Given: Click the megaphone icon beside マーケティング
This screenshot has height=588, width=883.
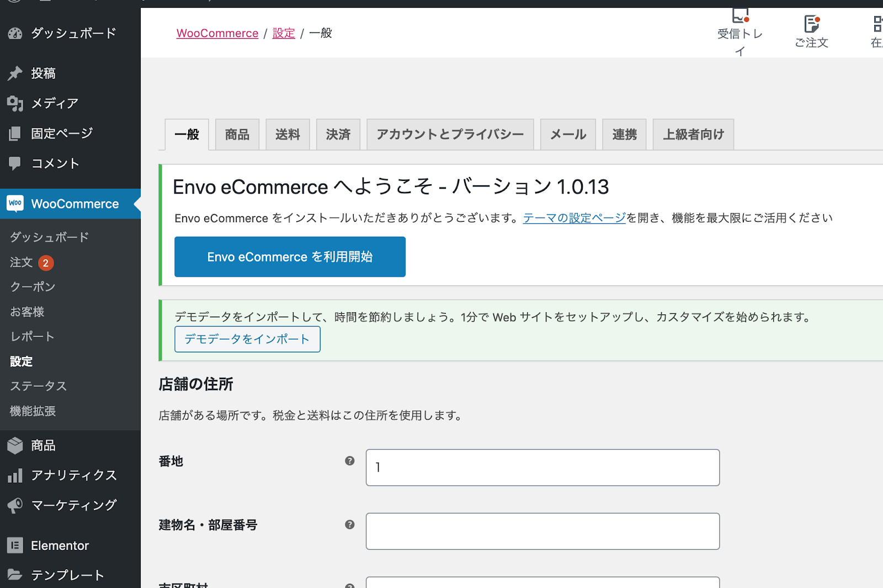Looking at the screenshot, I should point(15,505).
